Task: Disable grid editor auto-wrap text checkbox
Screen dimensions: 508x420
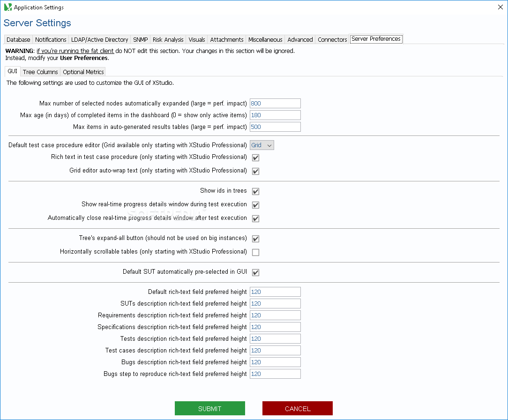Action: click(x=255, y=171)
